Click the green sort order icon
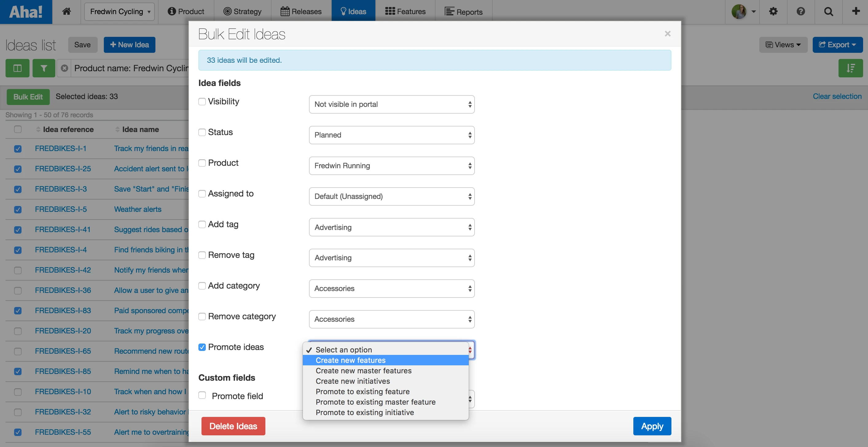Viewport: 868px width, 447px height. click(x=850, y=68)
